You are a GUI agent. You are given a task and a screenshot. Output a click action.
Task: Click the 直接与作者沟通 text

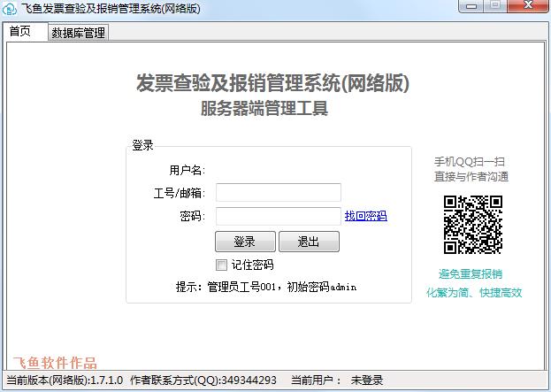[471, 176]
